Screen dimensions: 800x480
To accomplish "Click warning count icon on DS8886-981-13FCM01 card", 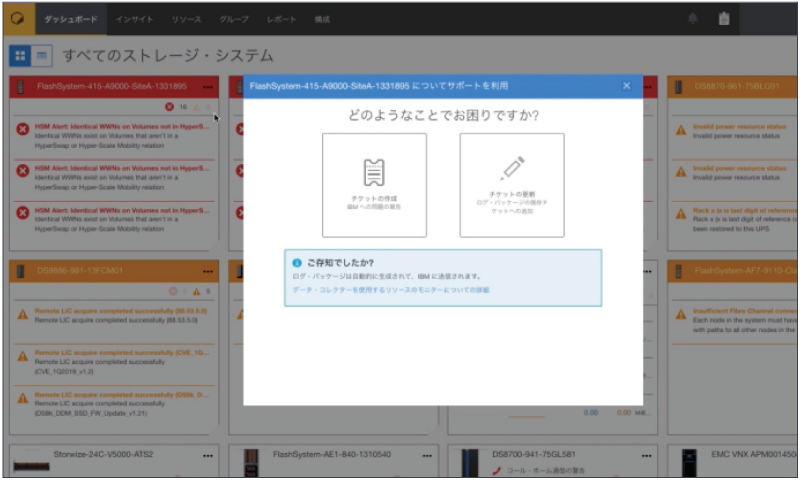I will tap(196, 291).
